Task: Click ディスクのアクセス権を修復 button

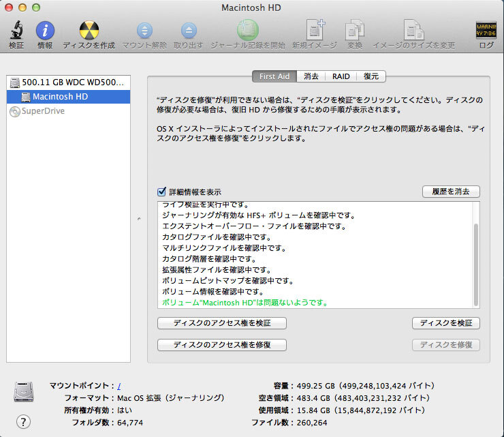Action: point(222,345)
